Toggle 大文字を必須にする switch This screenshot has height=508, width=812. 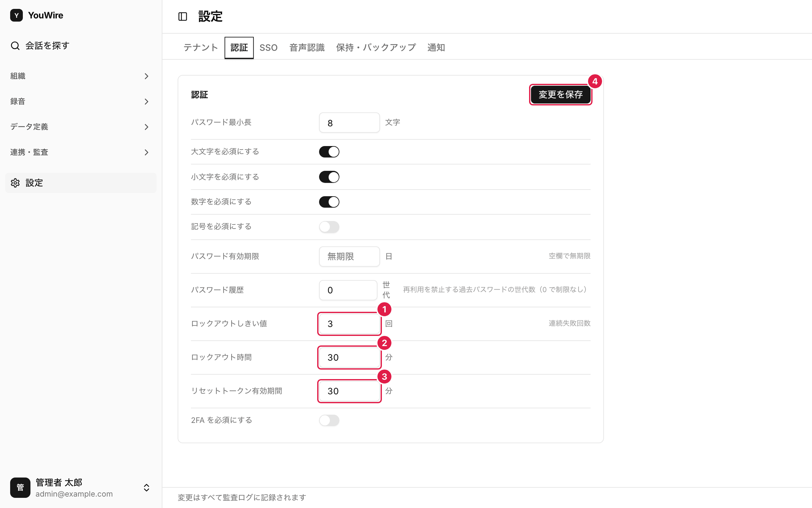click(329, 152)
